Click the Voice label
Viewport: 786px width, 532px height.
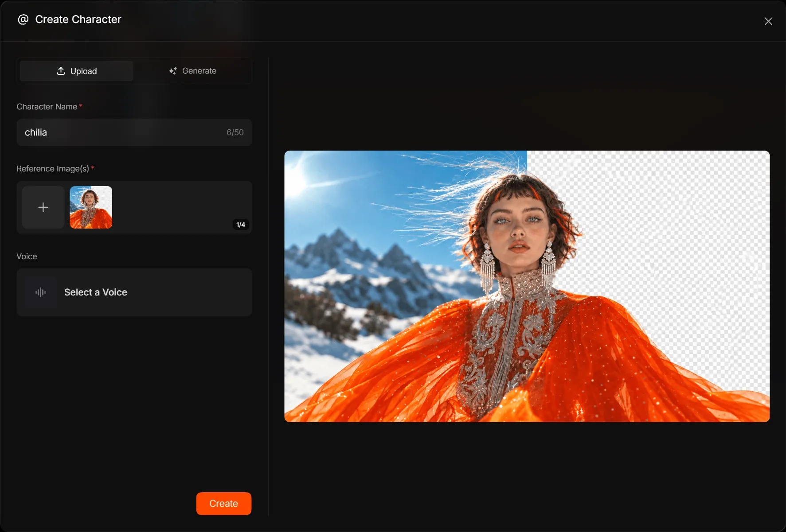coord(27,256)
